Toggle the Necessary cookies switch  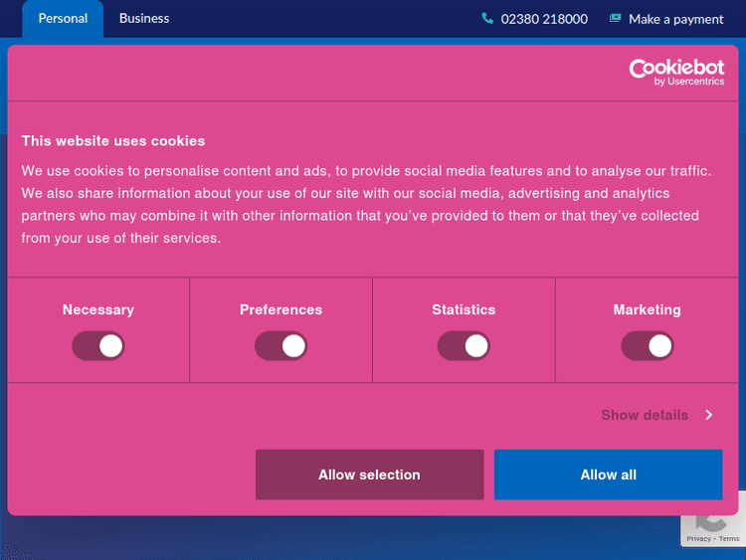pyautogui.click(x=97, y=346)
